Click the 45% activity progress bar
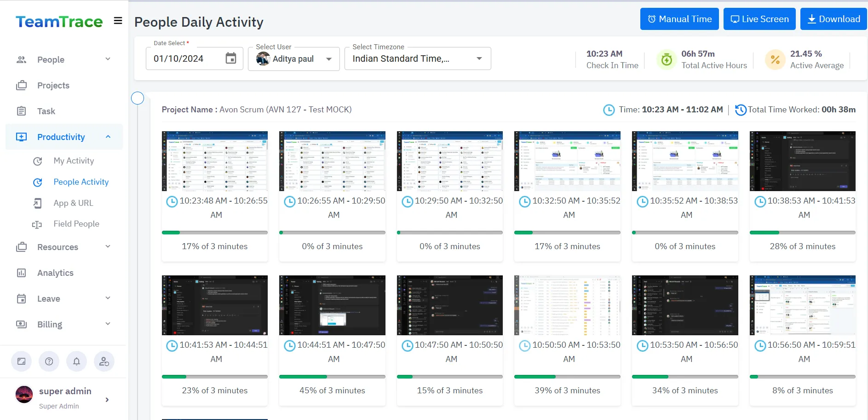868x420 pixels. click(332, 377)
